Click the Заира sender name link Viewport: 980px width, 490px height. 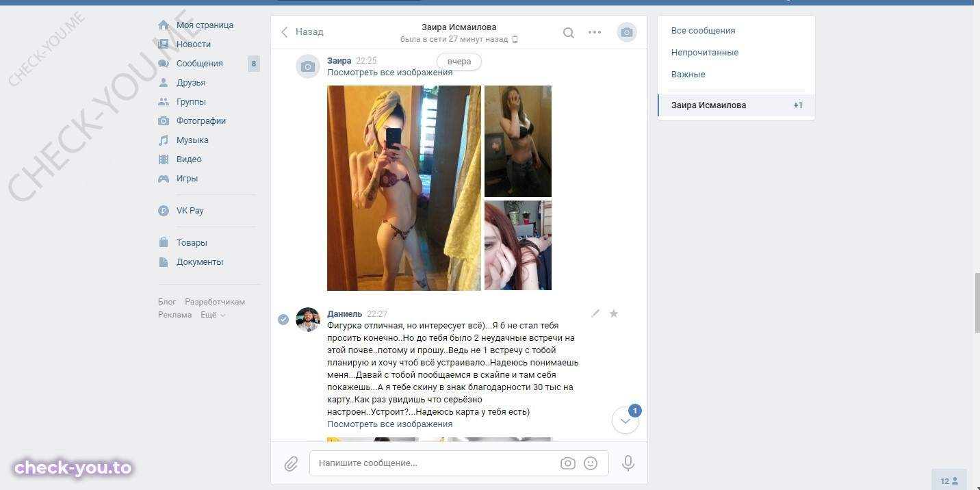[339, 61]
